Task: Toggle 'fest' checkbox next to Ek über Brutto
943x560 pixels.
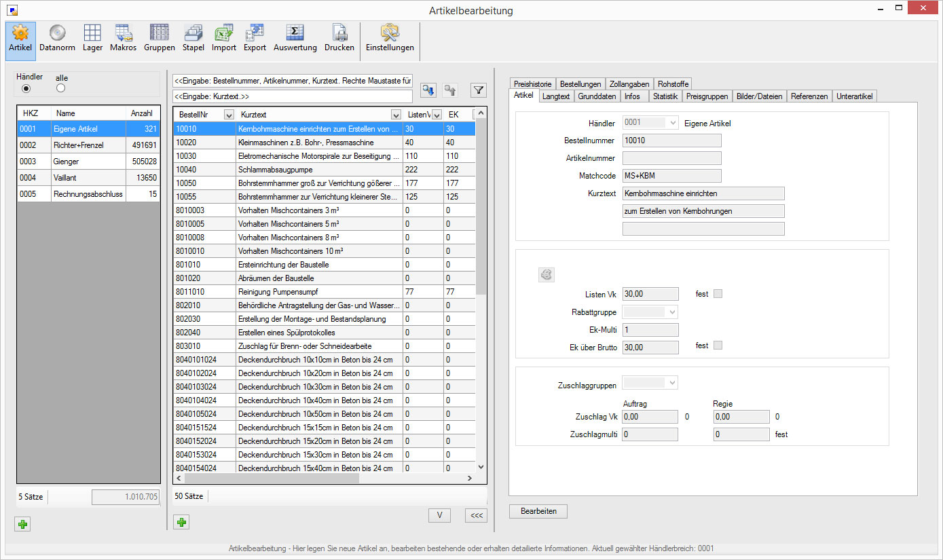Action: 718,346
